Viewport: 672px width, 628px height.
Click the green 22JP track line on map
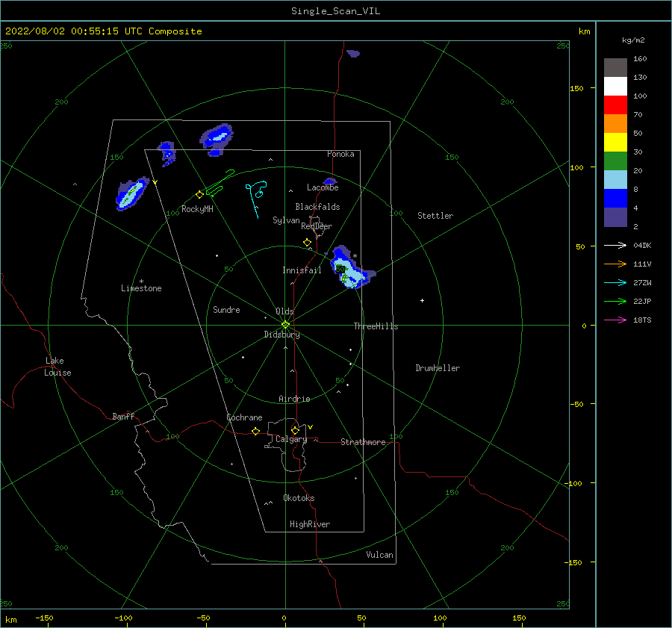pos(220,183)
